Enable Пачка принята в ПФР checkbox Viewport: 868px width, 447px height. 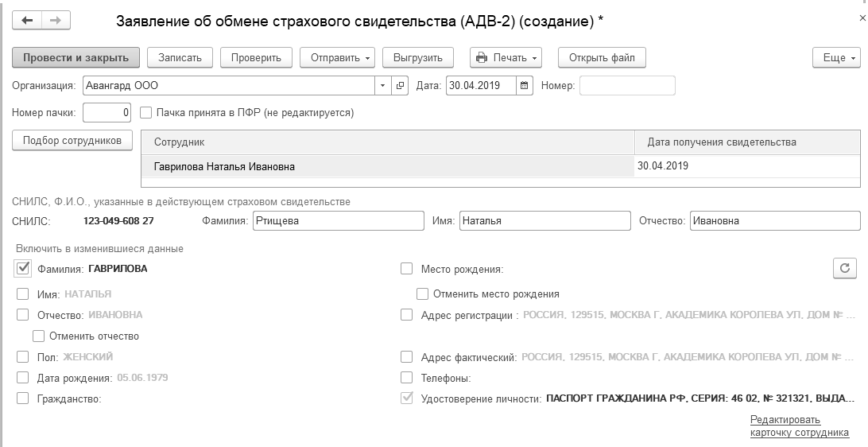coord(146,113)
